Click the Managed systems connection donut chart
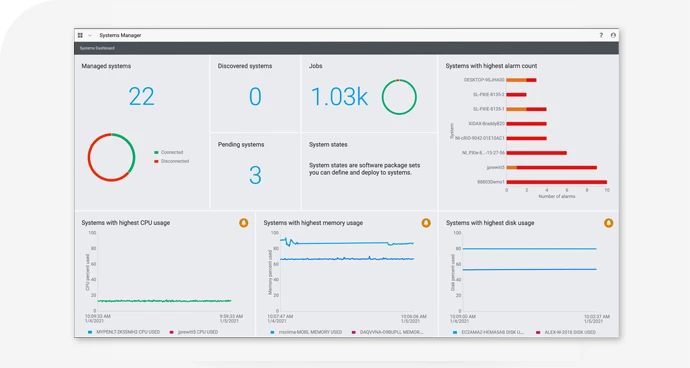Screen dimensions: 690x368 [111, 157]
